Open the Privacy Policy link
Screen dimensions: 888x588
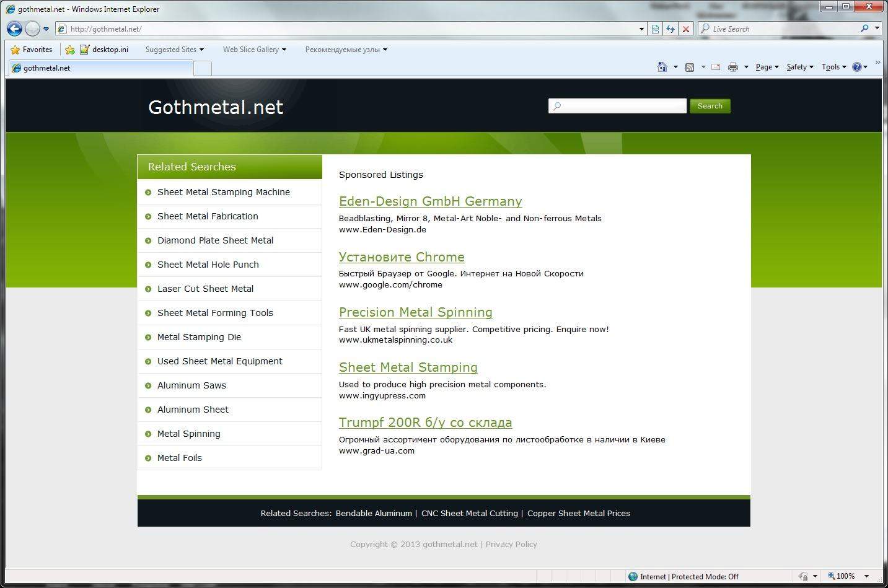511,545
